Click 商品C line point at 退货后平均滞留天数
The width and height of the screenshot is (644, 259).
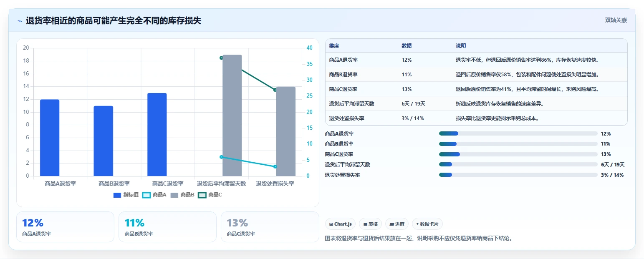click(x=221, y=58)
